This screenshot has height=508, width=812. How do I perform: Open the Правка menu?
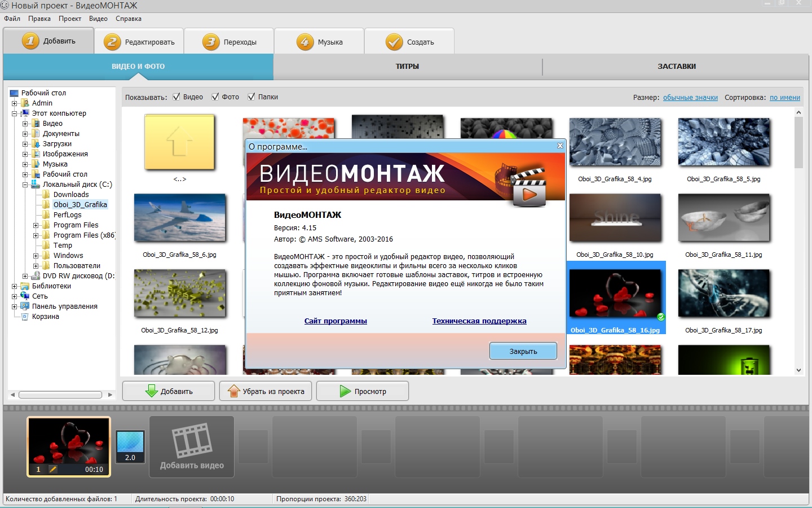39,19
